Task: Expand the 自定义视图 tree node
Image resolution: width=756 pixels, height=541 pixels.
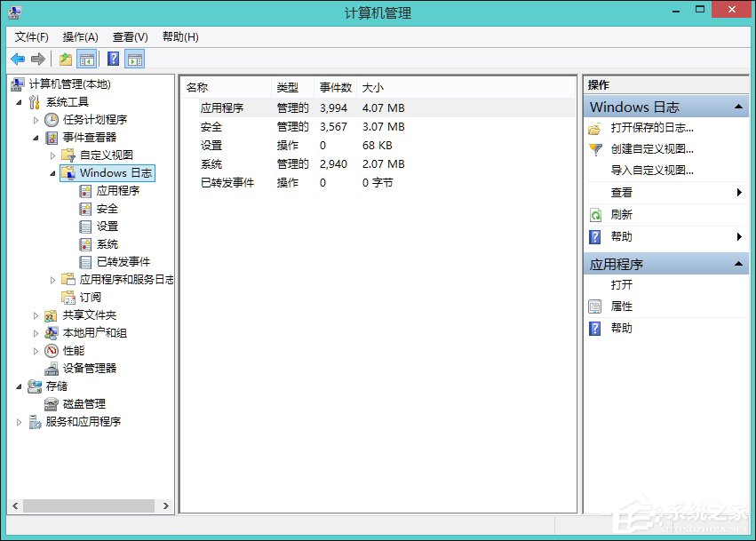Action: (x=52, y=155)
